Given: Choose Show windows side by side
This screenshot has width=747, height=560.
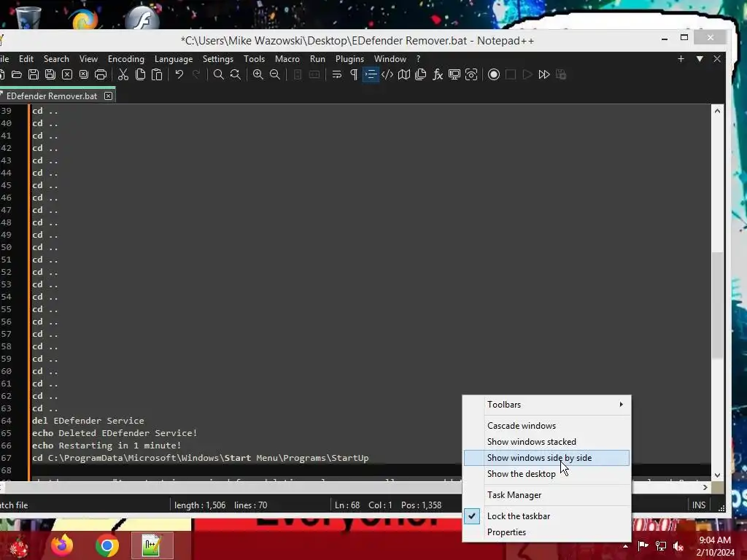Looking at the screenshot, I should click(546, 458).
